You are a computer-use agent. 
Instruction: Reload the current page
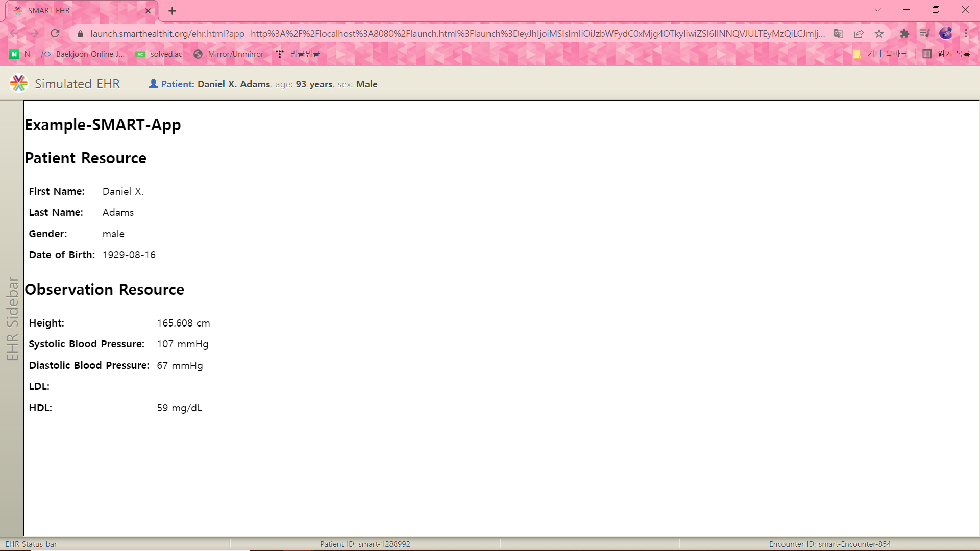[55, 34]
